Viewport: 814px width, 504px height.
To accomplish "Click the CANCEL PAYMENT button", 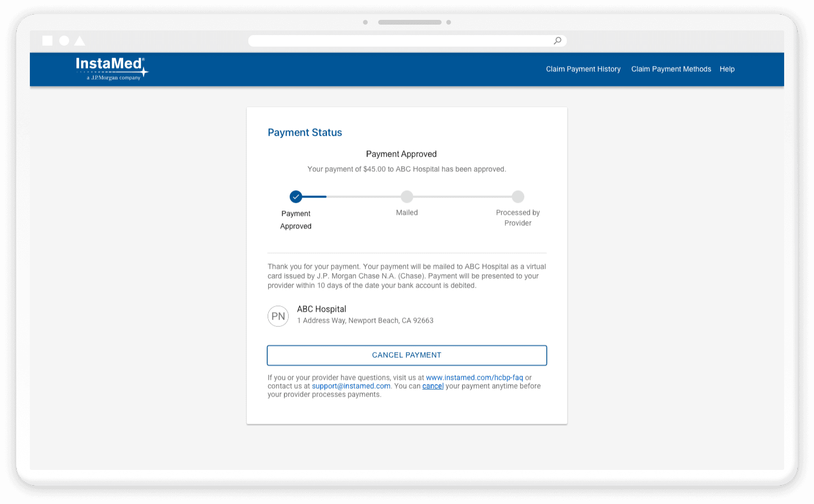I will tap(407, 355).
